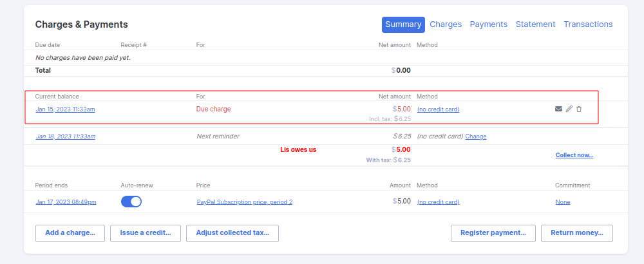Open the Charges tab
Viewport: 644px width, 264px height.
pyautogui.click(x=446, y=24)
